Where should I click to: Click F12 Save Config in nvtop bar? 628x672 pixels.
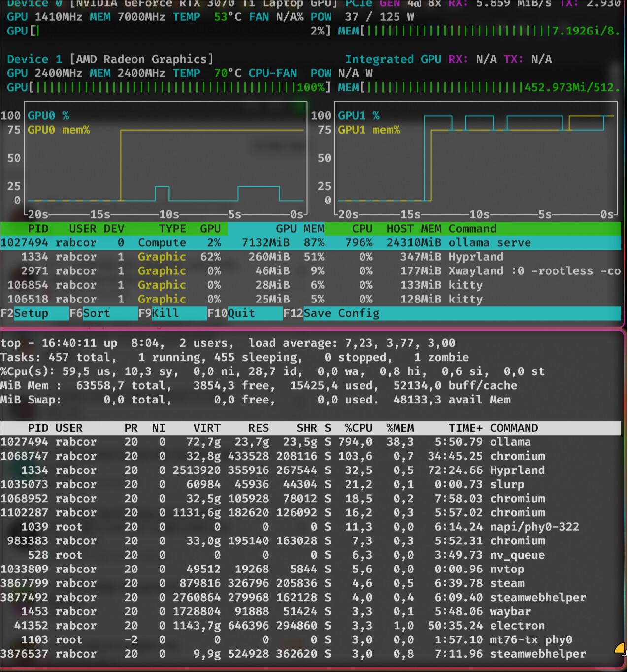(x=341, y=313)
